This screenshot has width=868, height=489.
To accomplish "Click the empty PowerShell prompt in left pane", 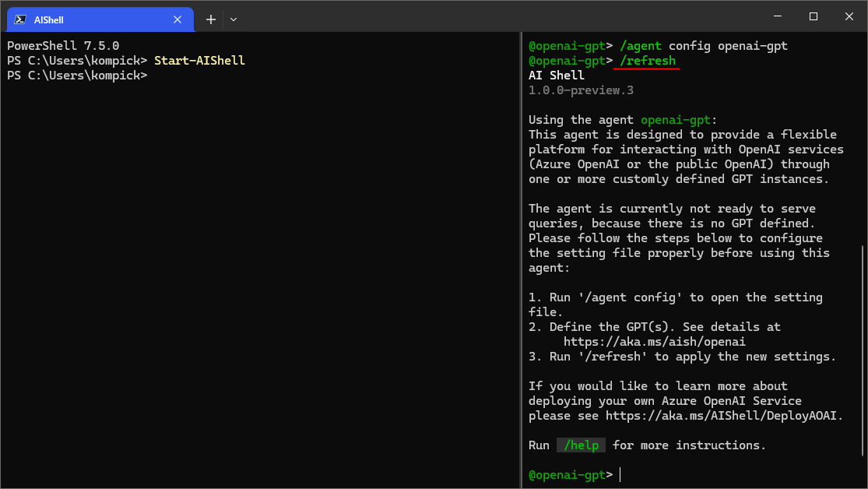I will pos(77,76).
